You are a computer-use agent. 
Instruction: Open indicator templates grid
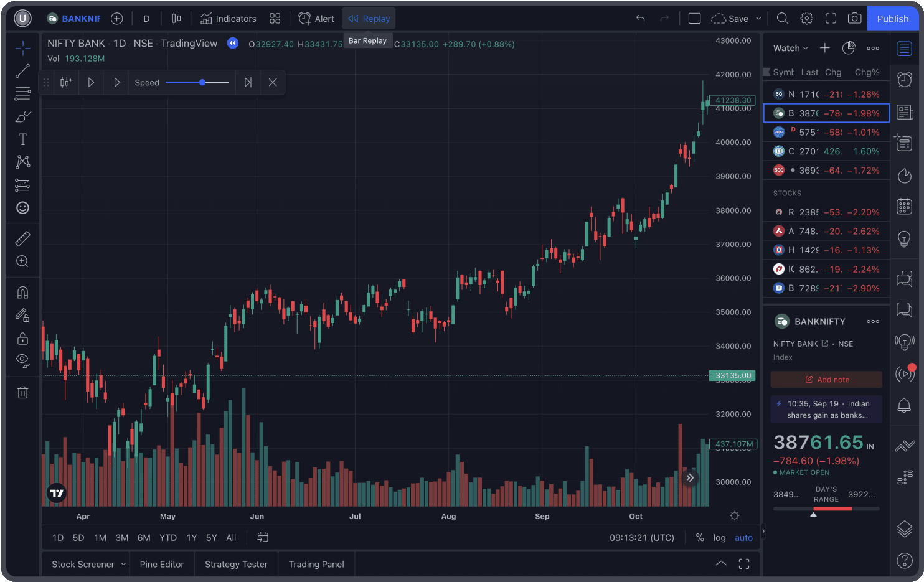(275, 19)
